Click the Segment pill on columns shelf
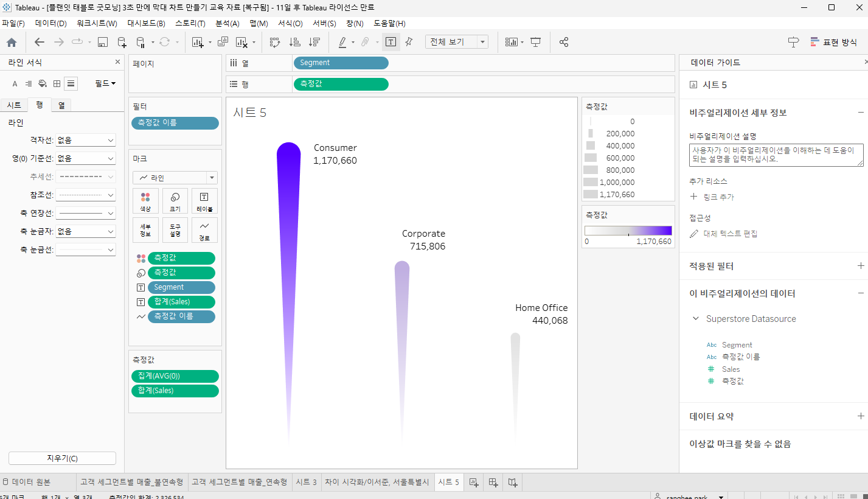 click(341, 63)
